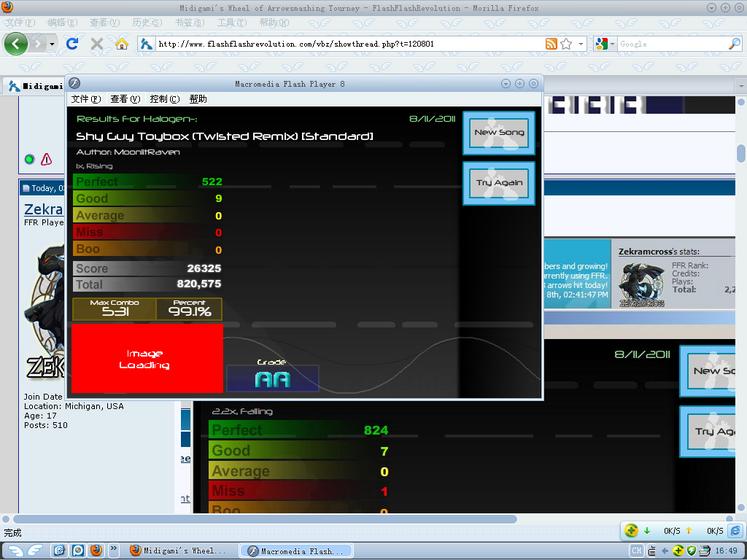Click the Perfect 824 row in the browser page
Image resolution: width=747 pixels, height=560 pixels.
tap(299, 430)
